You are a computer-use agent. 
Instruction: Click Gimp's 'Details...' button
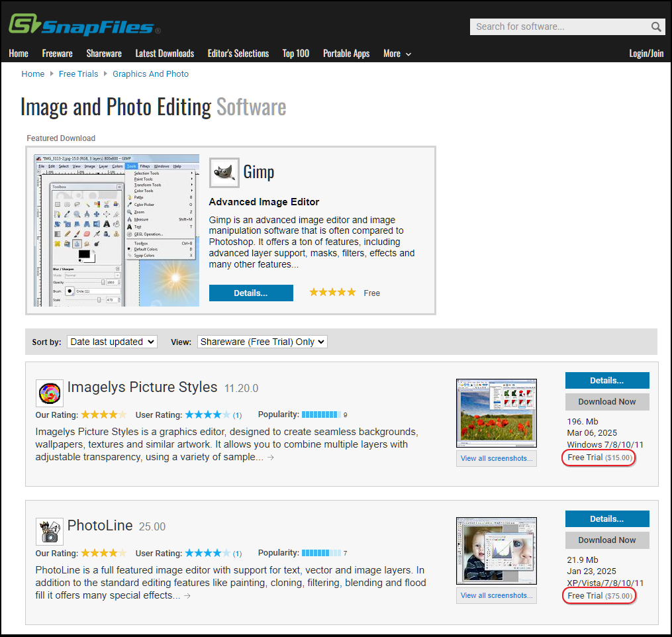coord(251,292)
